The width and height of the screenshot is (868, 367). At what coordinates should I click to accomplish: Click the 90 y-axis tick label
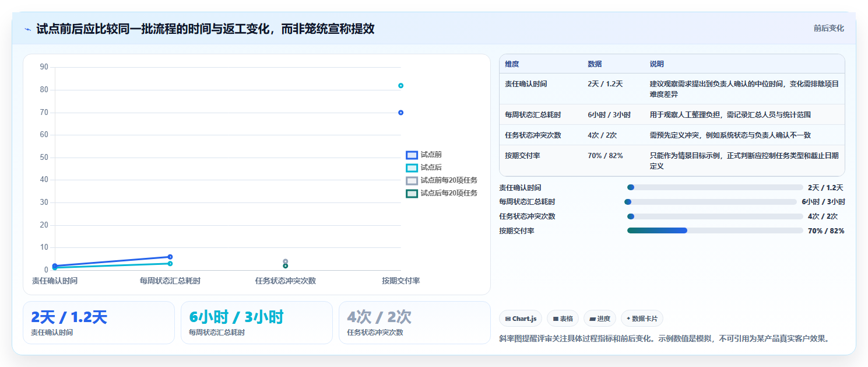click(x=44, y=67)
